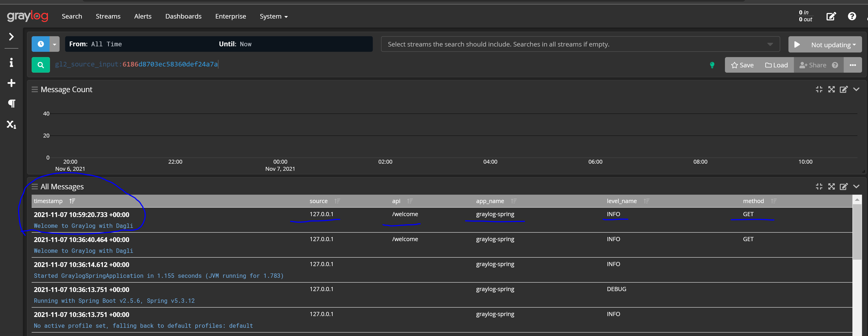Viewport: 868px width, 336px height.
Task: Click the From All Time range field
Action: tap(219, 44)
